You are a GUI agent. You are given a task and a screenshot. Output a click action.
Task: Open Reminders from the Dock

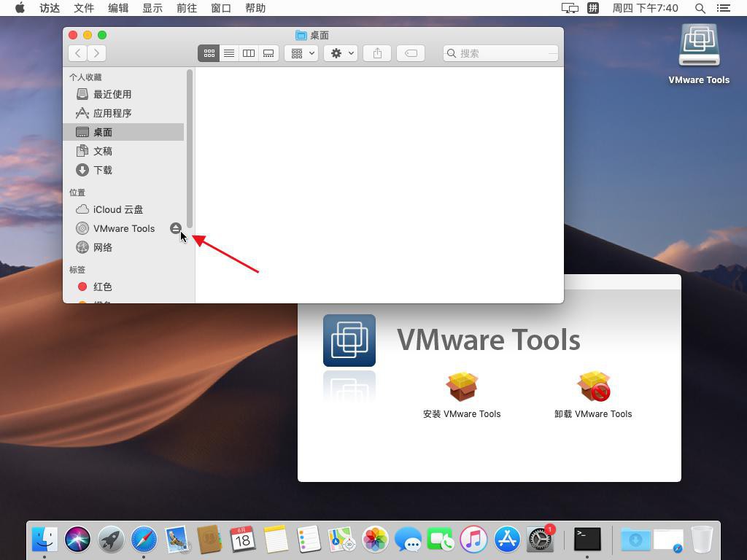309,540
